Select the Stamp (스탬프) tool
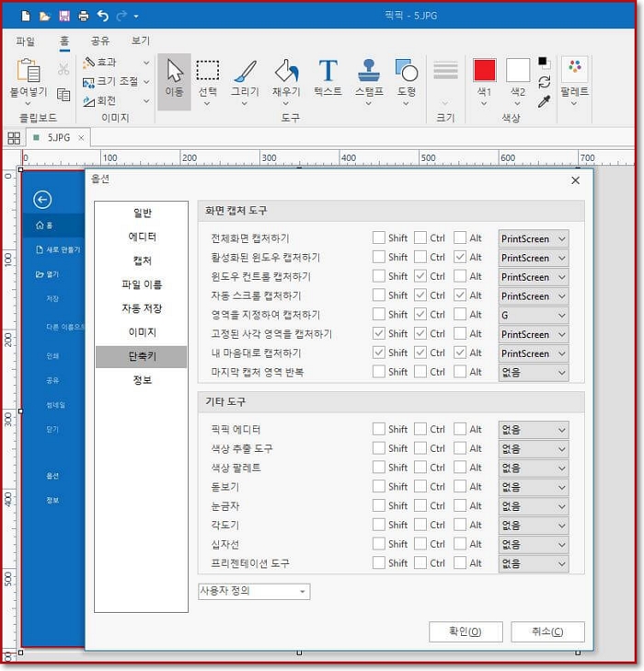Viewport: 644px width, 671px height. (369, 81)
